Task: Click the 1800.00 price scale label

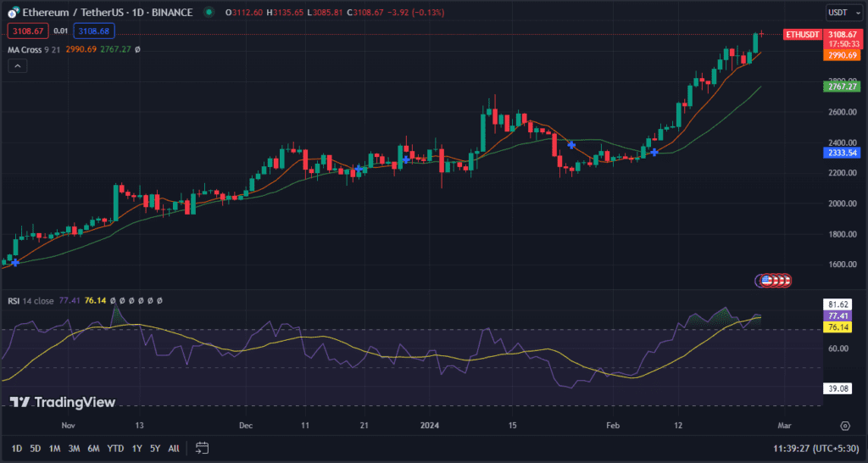Action: tap(842, 234)
